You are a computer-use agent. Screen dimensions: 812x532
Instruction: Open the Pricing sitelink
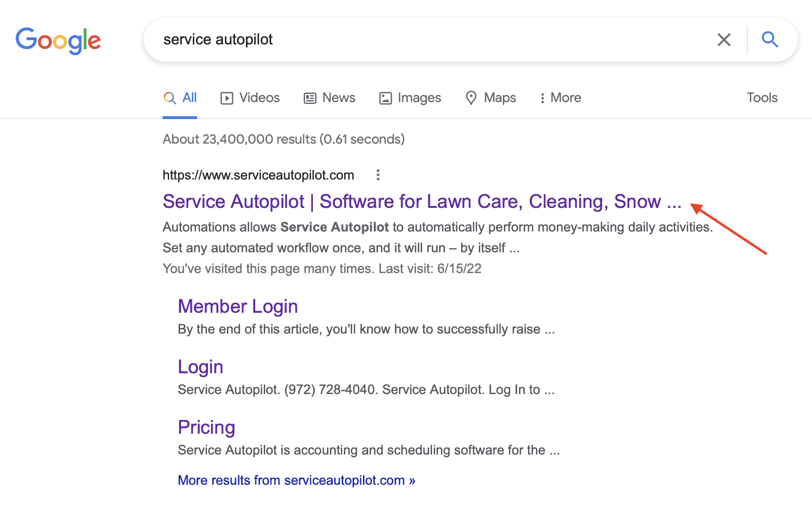[x=207, y=428]
